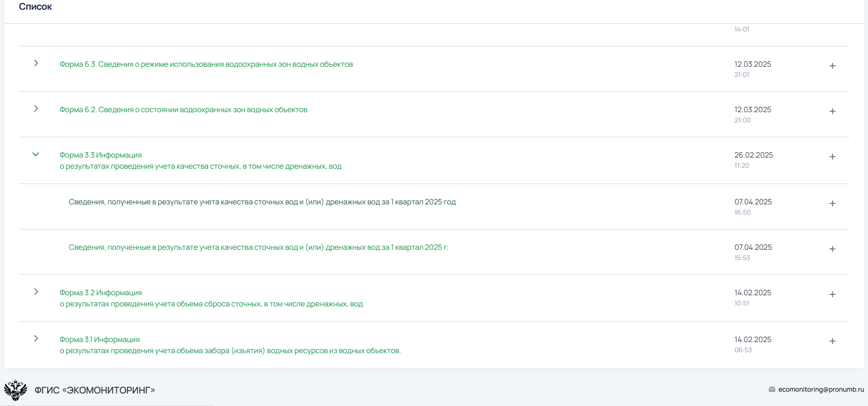Click the ecomonitoring@pronumb.ru email address

tap(821, 389)
